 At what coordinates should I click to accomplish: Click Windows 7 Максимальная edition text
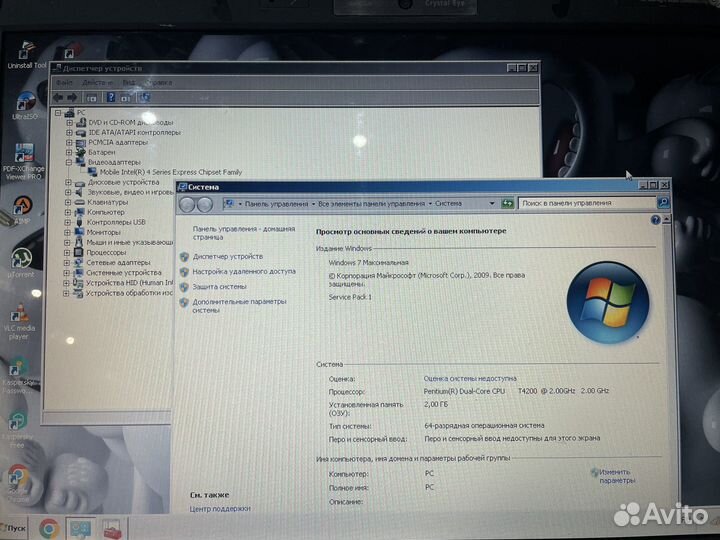(368, 263)
